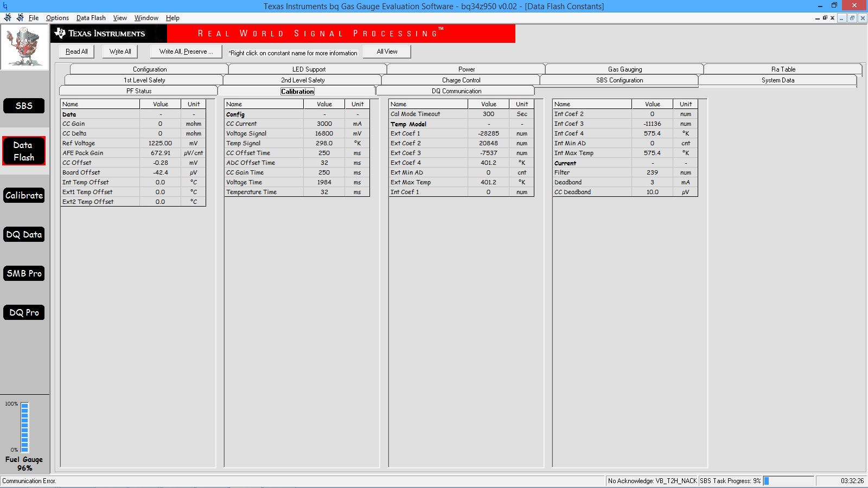Click the Communication Error status message
868x488 pixels.
pos(29,481)
